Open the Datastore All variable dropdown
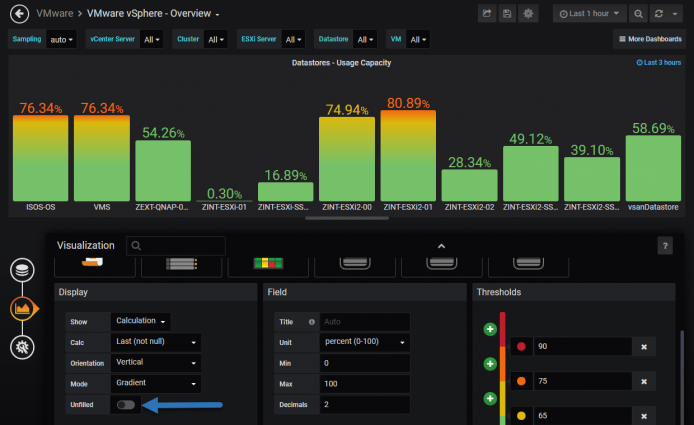 [365, 39]
